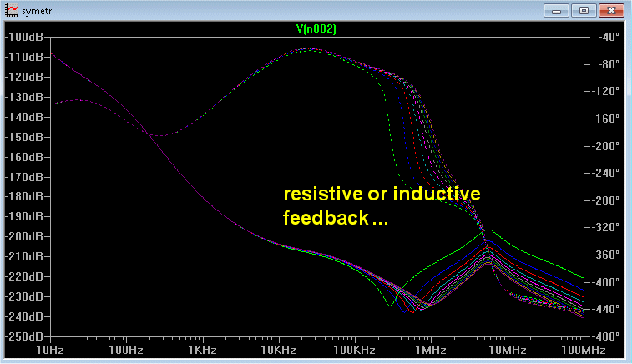Image resolution: width=632 pixels, height=364 pixels.
Task: Click the -180dB magnitude axis label
Action: click(23, 196)
